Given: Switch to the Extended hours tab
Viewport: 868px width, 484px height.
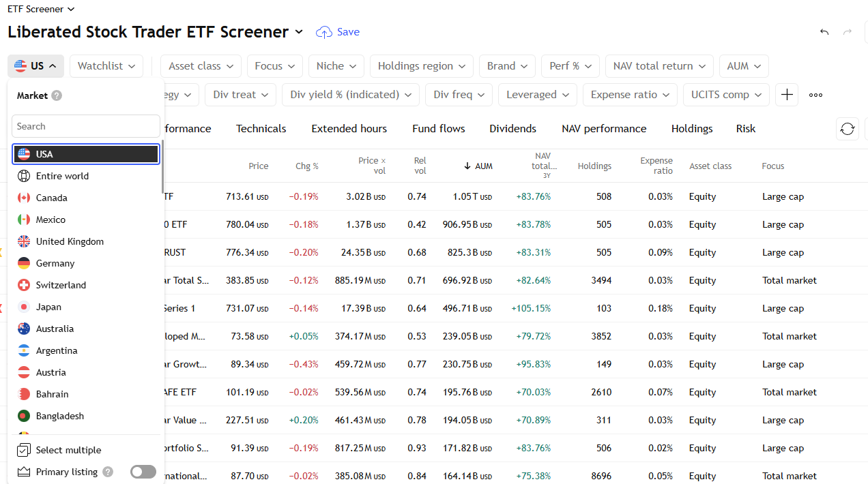Looking at the screenshot, I should click(349, 129).
